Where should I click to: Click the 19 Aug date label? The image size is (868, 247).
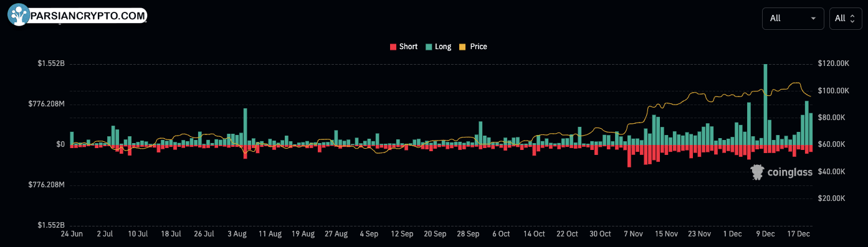pyautogui.click(x=303, y=234)
